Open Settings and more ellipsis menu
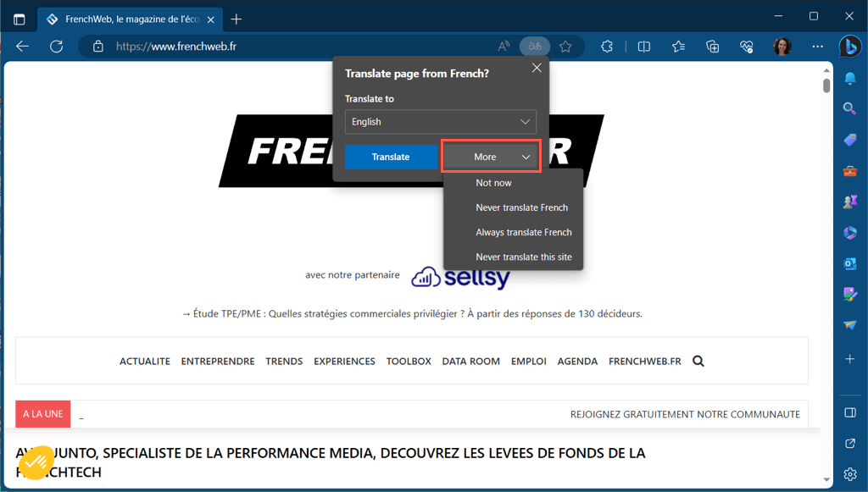The image size is (868, 492). tap(818, 47)
